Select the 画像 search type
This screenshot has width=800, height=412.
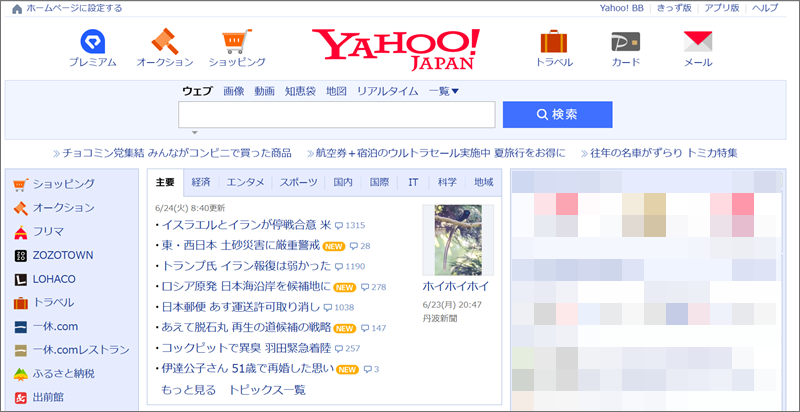point(234,91)
